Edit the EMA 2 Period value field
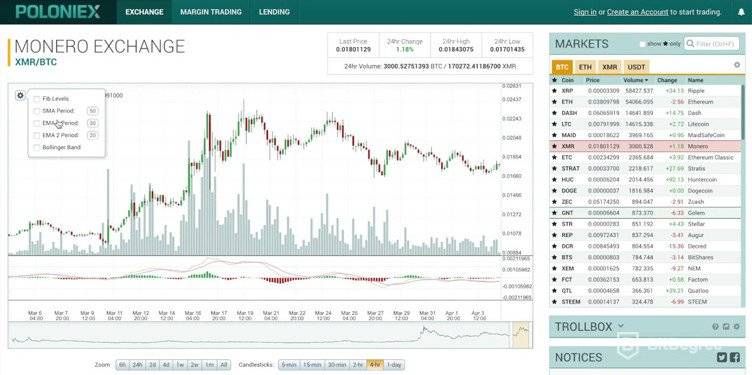 (93, 135)
